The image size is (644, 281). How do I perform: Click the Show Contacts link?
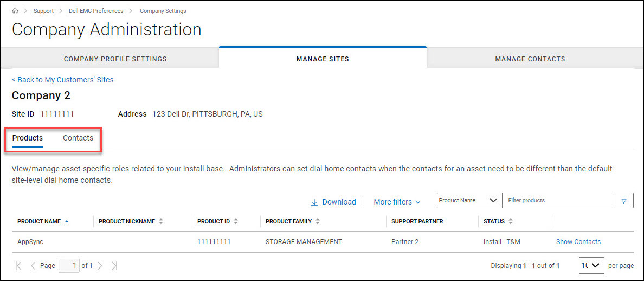[x=578, y=242]
